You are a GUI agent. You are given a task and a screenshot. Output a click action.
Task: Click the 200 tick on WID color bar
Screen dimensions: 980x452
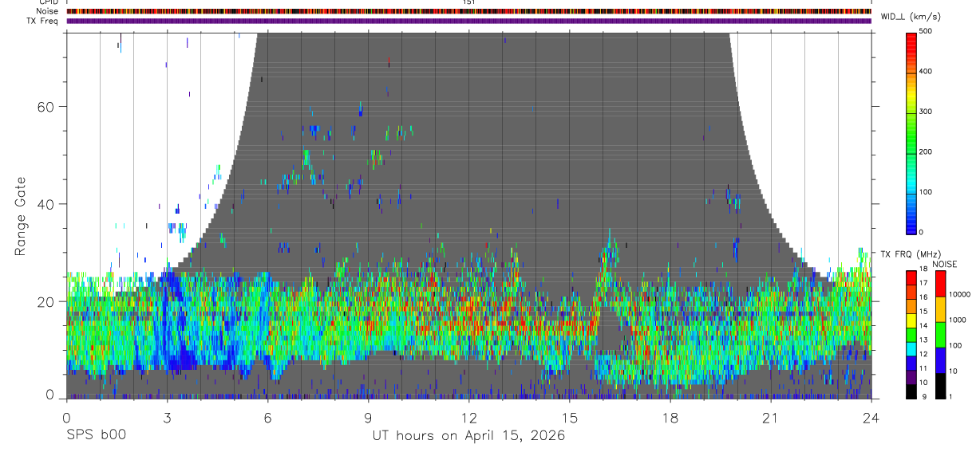[x=927, y=151]
